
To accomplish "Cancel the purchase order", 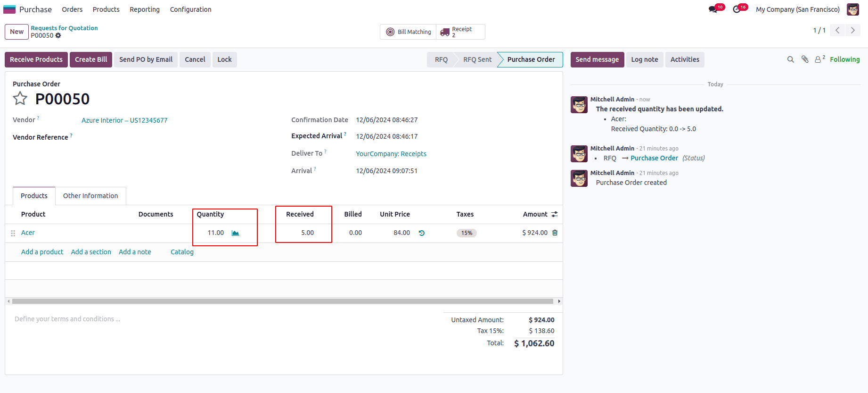I will point(195,59).
